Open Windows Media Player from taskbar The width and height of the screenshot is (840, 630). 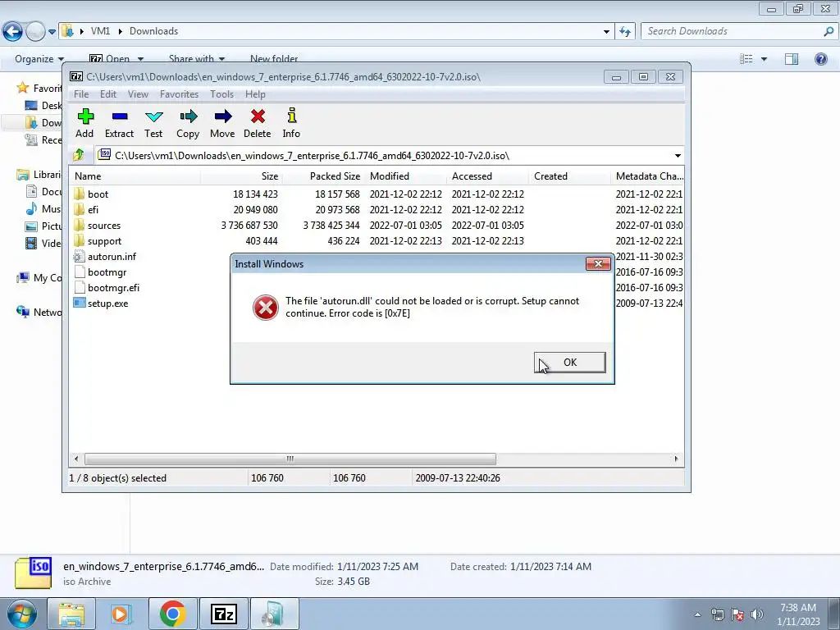(121, 614)
